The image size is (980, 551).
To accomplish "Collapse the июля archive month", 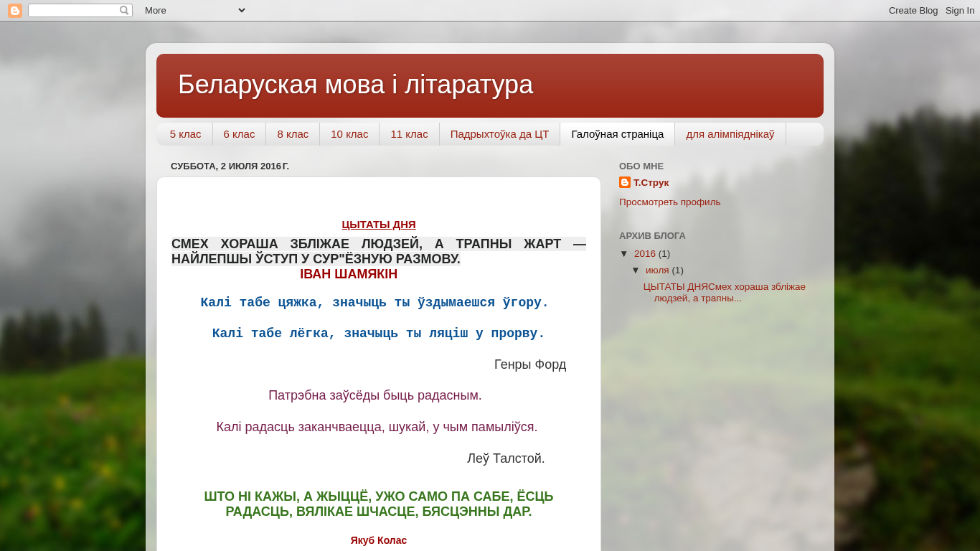I will [x=636, y=270].
